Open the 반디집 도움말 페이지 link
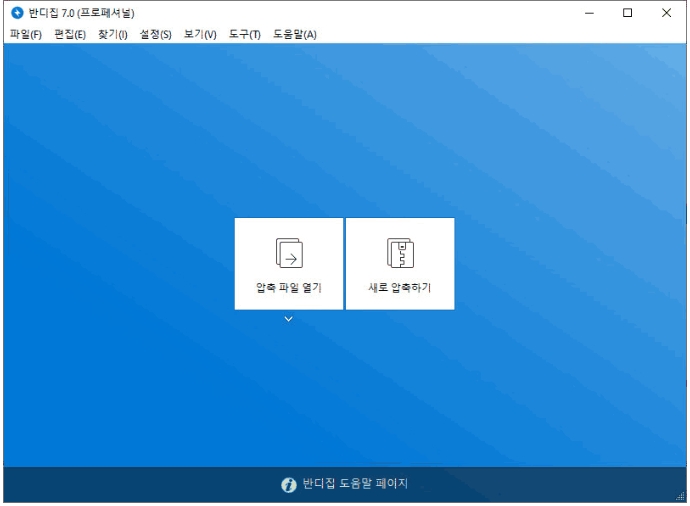Image resolution: width=690 pixels, height=506 pixels. pos(355,484)
